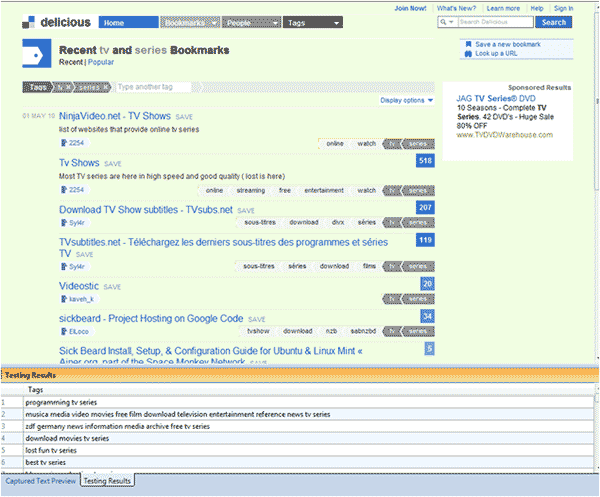Click the search magnifier icon
The height and width of the screenshot is (497, 600).
pos(443,22)
